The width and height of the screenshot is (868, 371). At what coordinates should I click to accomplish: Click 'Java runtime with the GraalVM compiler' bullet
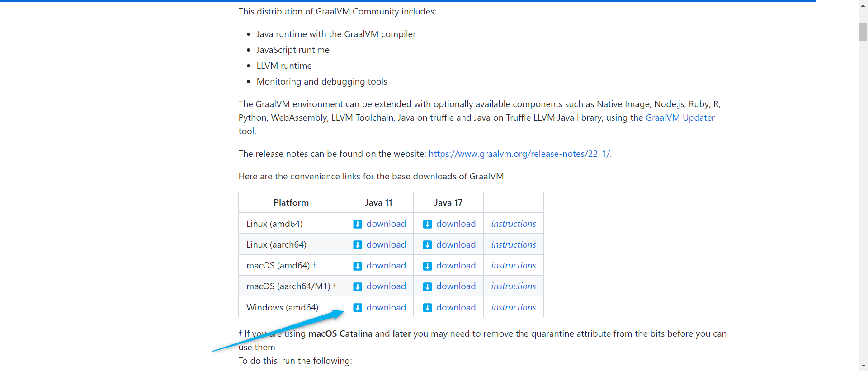336,34
